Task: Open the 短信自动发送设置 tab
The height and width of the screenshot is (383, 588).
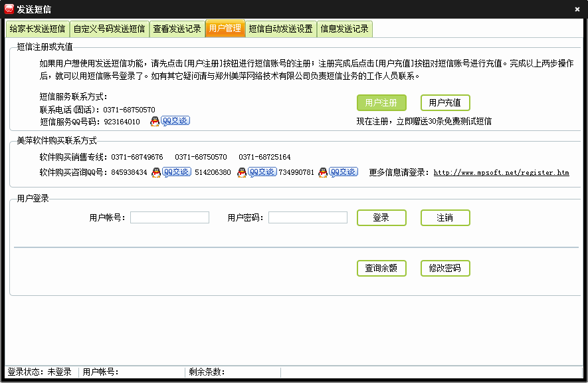Action: [x=280, y=29]
